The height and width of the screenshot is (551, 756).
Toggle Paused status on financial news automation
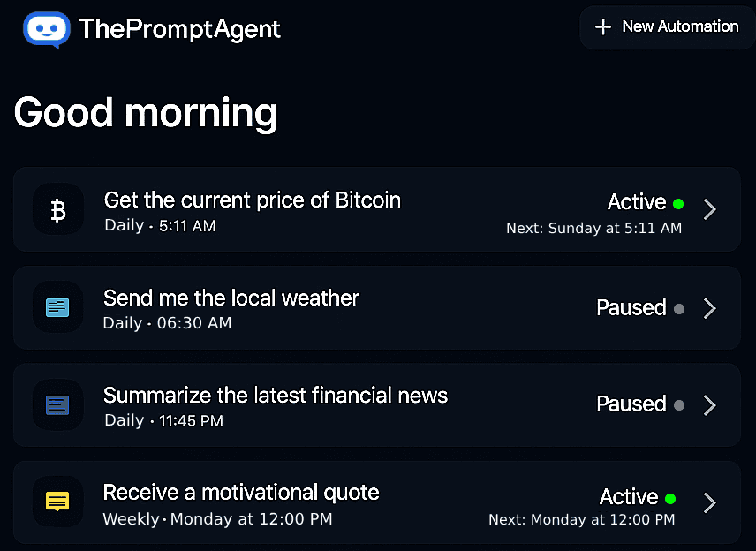631,404
